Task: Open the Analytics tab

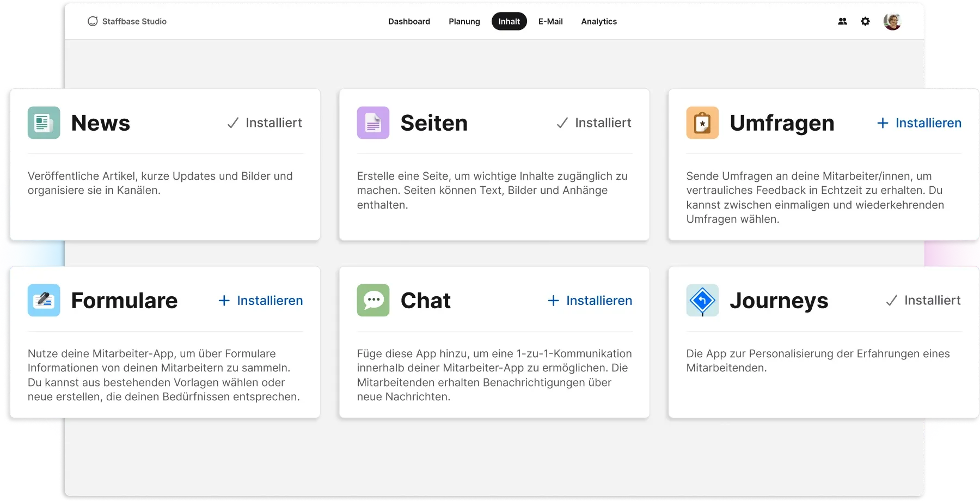Action: tap(599, 22)
